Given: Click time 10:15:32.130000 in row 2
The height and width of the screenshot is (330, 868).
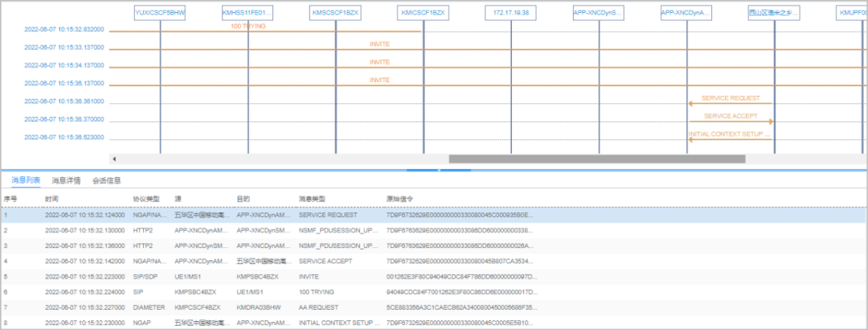Looking at the screenshot, I should pos(84,230).
